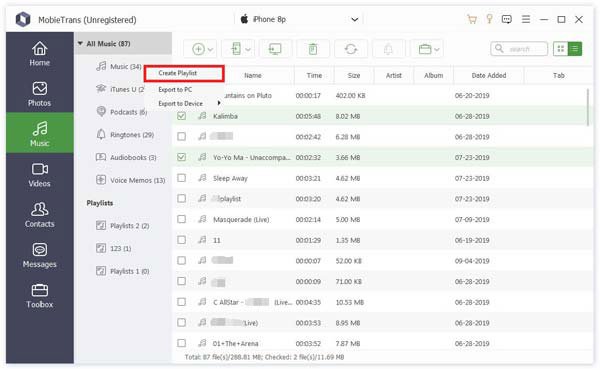Check the box for the 00:02:42 song

coord(181,136)
